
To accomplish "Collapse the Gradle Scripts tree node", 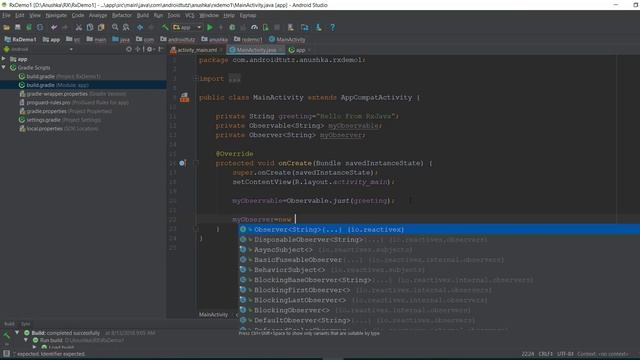I will 4,68.
